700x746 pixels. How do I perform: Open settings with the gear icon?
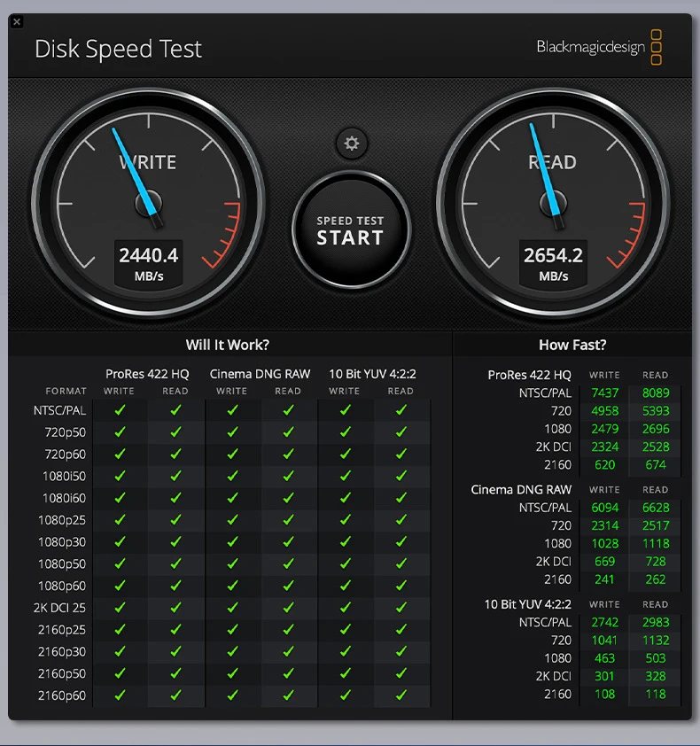pyautogui.click(x=351, y=144)
